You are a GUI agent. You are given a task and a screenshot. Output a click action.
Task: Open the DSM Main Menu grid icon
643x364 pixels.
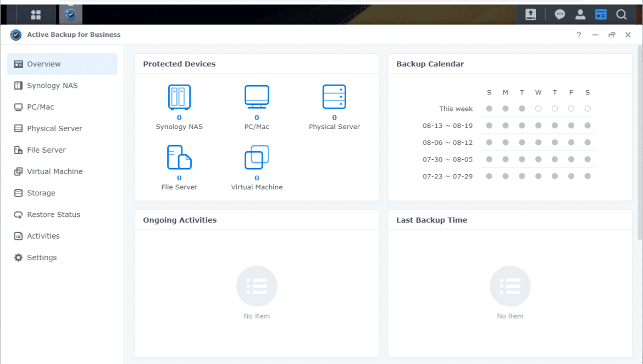click(36, 15)
